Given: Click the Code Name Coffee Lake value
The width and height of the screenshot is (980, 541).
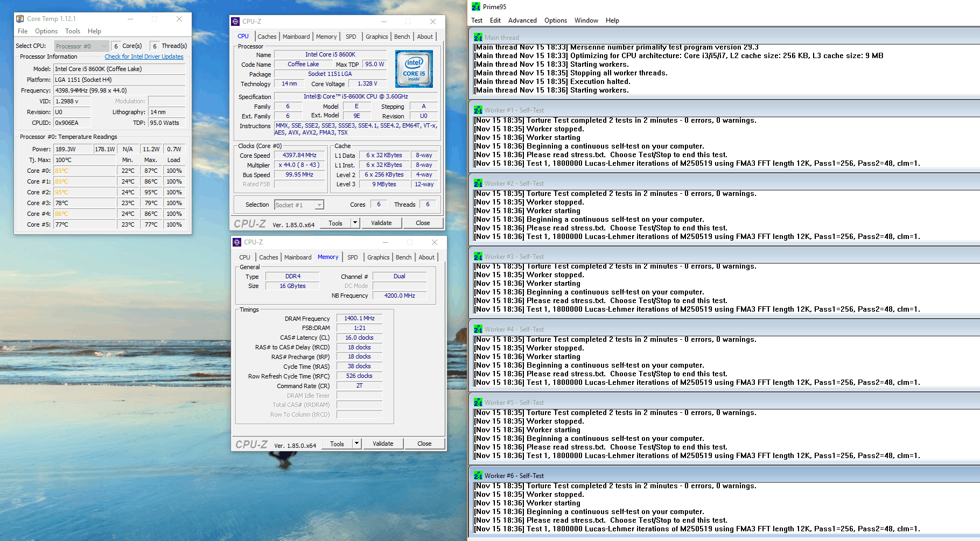Looking at the screenshot, I should pos(303,64).
